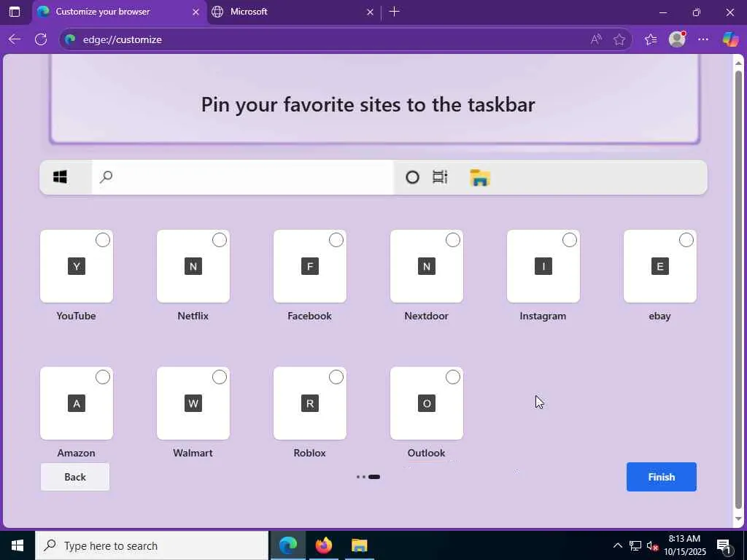Switch to the Microsoft tab

coord(293,12)
